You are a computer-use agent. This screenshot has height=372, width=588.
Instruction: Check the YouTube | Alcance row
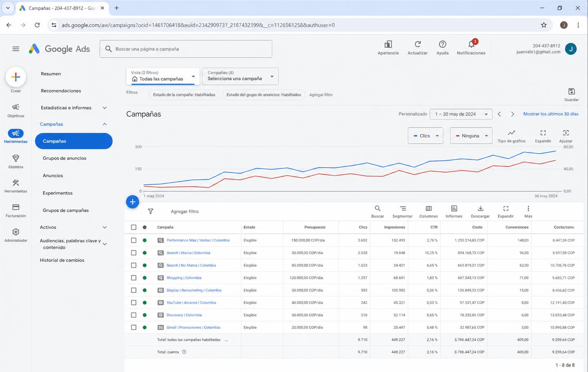click(134, 303)
